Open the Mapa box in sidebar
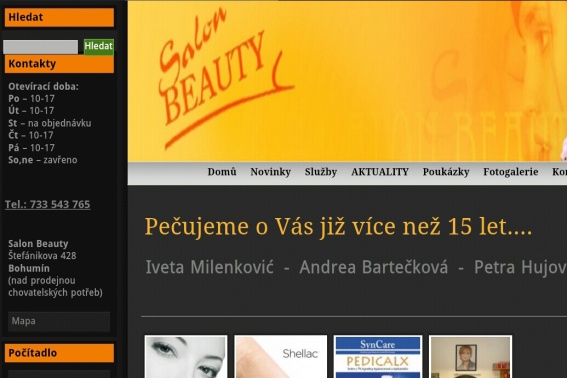The width and height of the screenshot is (567, 378). (x=59, y=321)
